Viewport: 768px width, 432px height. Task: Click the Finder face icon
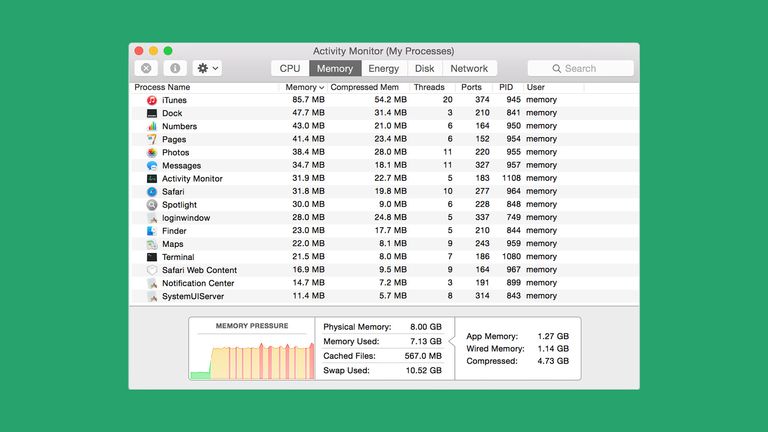[x=152, y=231]
